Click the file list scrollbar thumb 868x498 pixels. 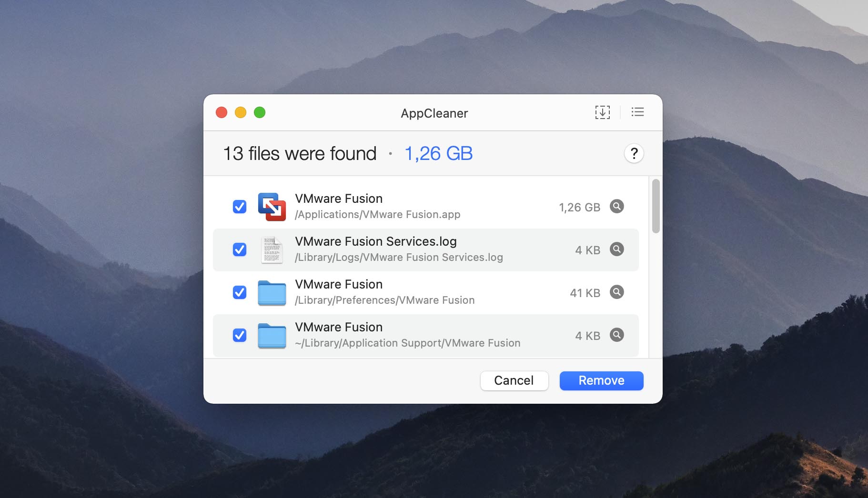pos(656,206)
